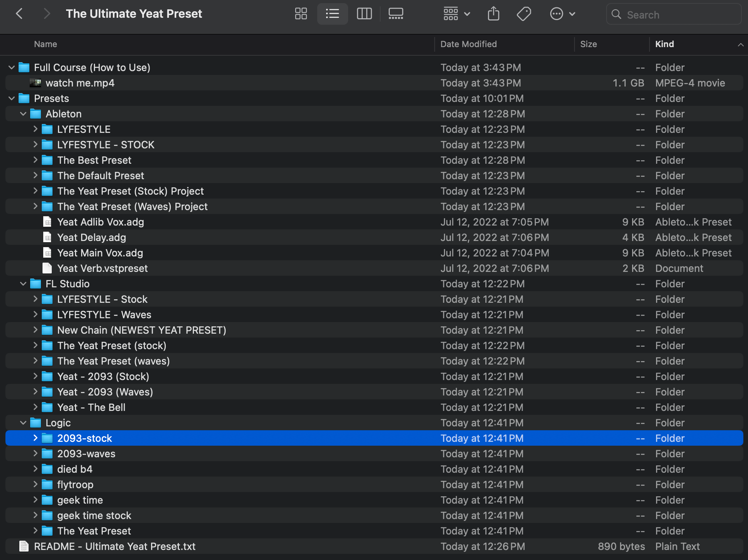Sort by Date Modified column
The image size is (748, 560).
[x=468, y=44]
